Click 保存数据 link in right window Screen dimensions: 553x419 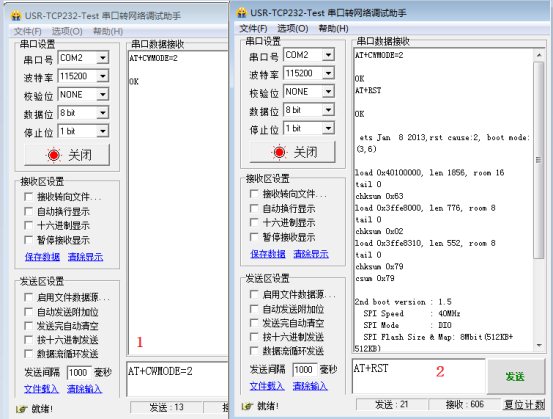tap(268, 254)
